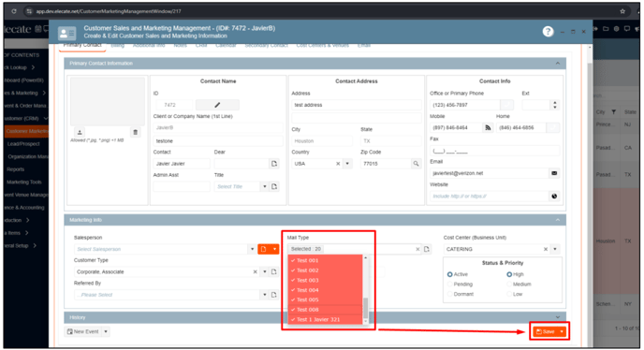Delete the contact photo with the trash icon
Image resolution: width=644 pixels, height=350 pixels.
pyautogui.click(x=135, y=132)
